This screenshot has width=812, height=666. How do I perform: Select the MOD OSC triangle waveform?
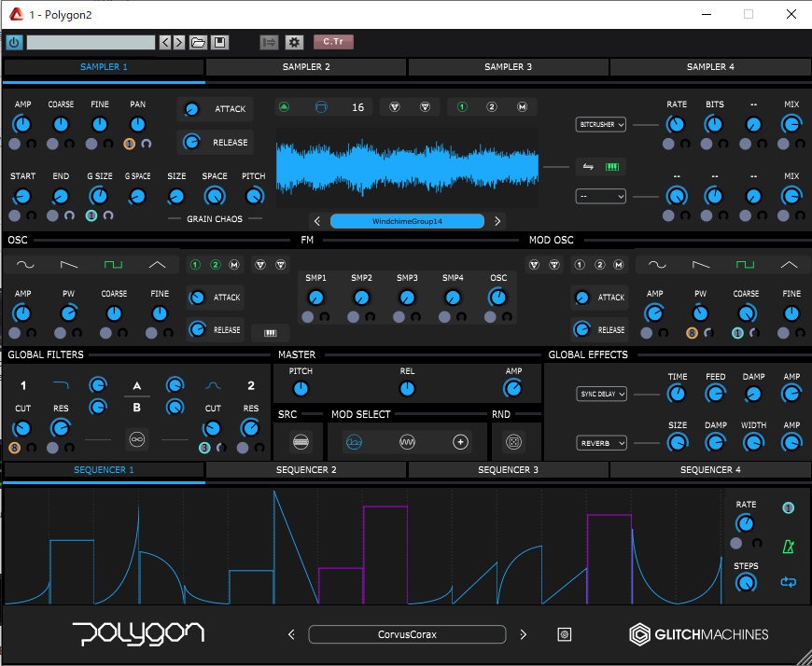coord(790,265)
